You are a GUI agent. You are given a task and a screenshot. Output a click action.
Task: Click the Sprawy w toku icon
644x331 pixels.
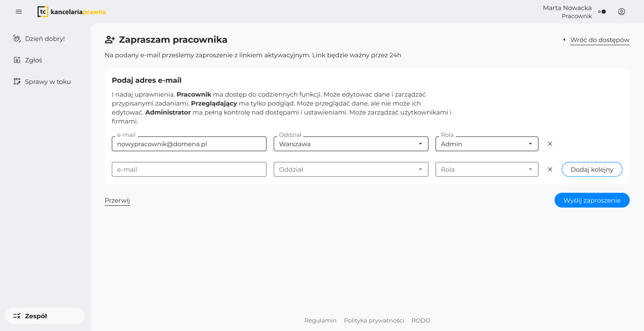(x=17, y=81)
